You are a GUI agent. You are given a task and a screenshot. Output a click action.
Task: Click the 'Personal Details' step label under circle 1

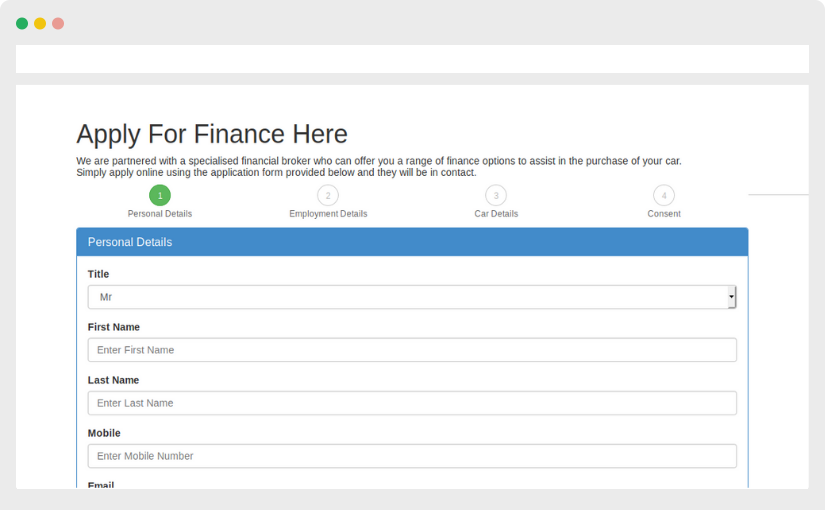[160, 214]
